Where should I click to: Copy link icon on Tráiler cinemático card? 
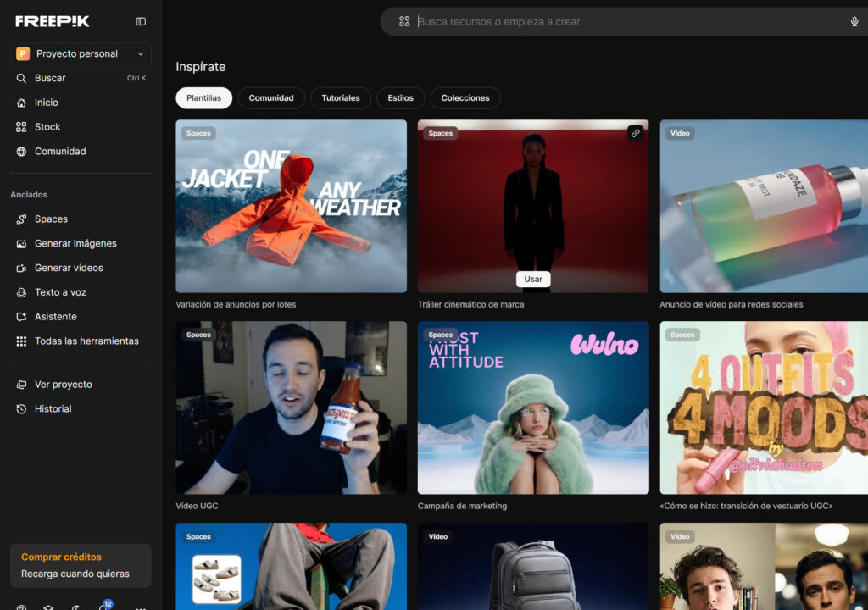[x=635, y=133]
